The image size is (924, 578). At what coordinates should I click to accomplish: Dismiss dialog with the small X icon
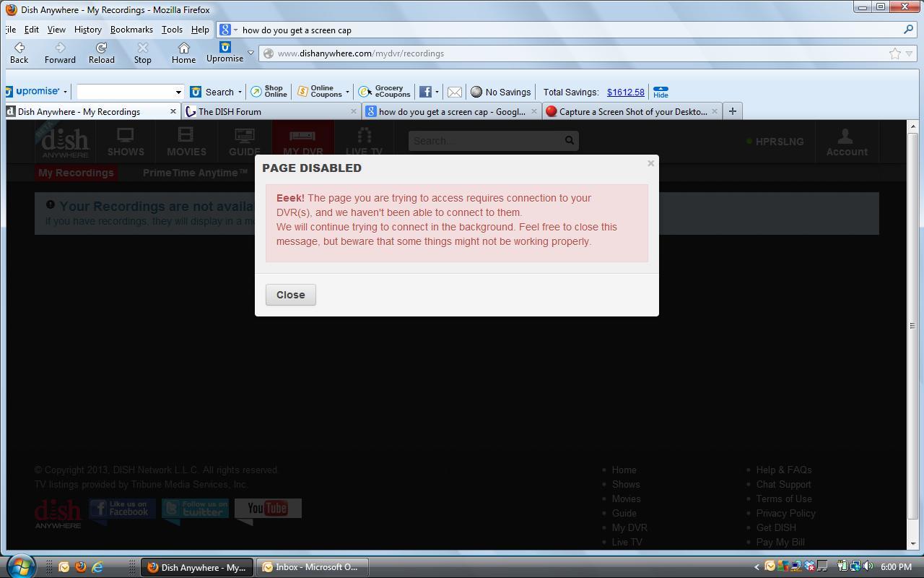(650, 164)
